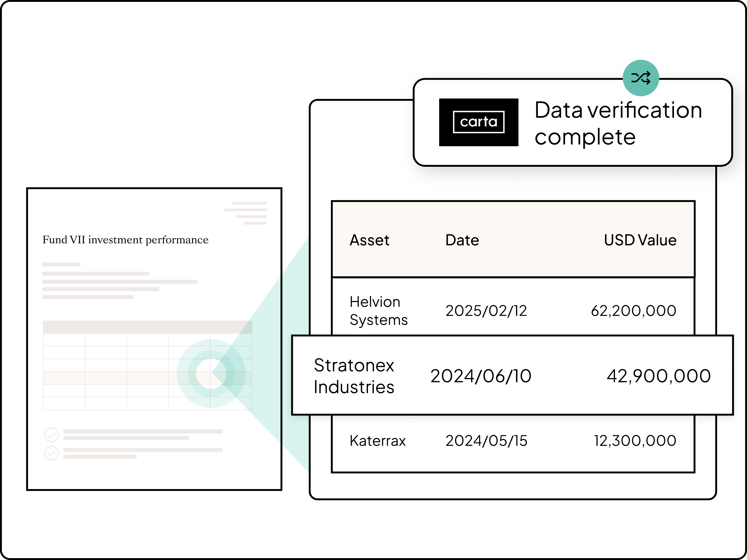Open the Date column header sort options
747x560 pixels.
point(462,240)
